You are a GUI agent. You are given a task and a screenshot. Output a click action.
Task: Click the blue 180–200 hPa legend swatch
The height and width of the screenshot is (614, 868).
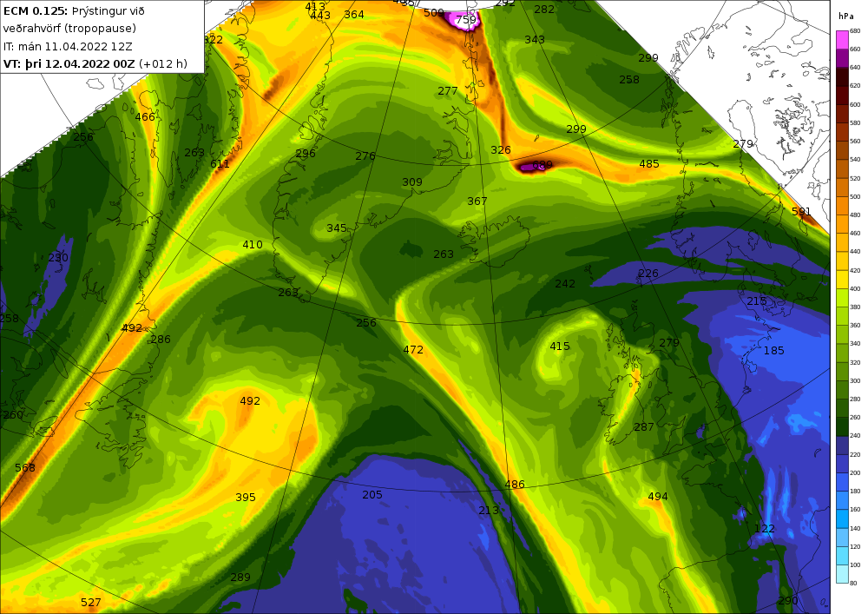coord(842,482)
